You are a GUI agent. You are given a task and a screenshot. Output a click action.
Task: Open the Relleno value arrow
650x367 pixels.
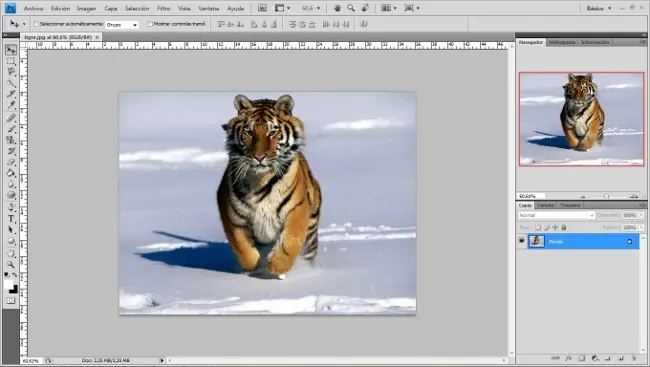642,227
